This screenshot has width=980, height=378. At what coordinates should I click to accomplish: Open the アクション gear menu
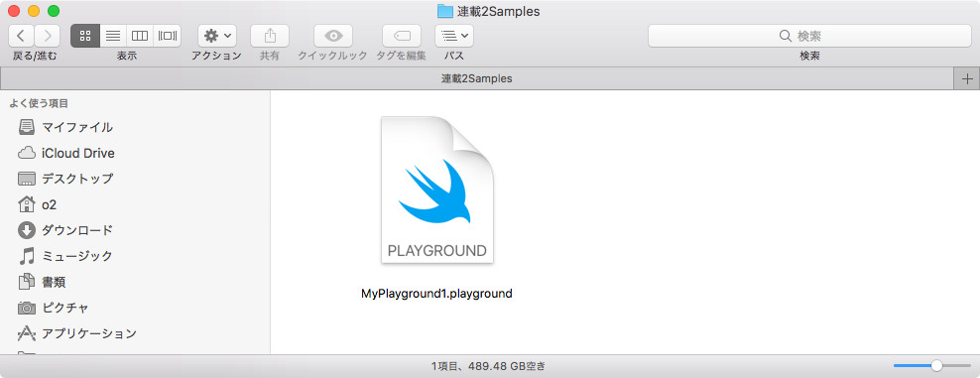pyautogui.click(x=217, y=36)
